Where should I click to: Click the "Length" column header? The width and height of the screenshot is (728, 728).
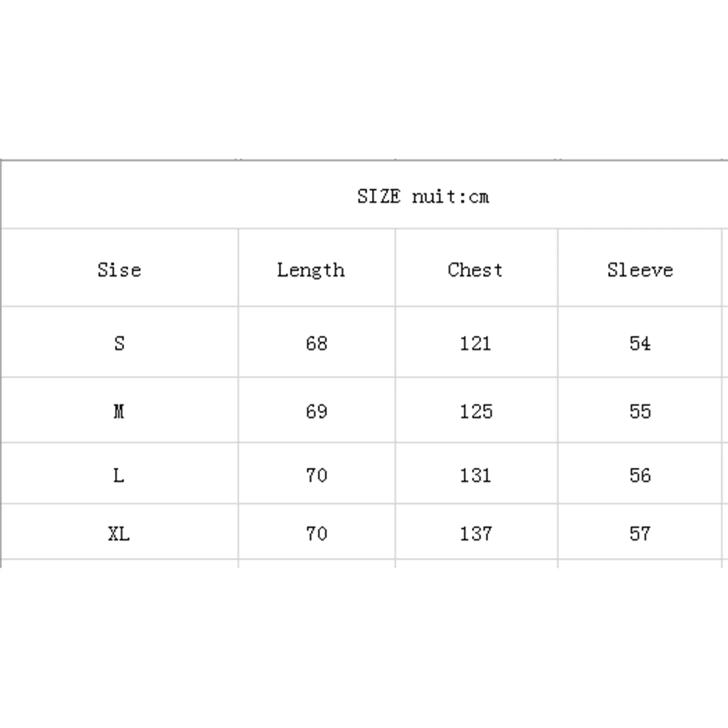point(311,270)
